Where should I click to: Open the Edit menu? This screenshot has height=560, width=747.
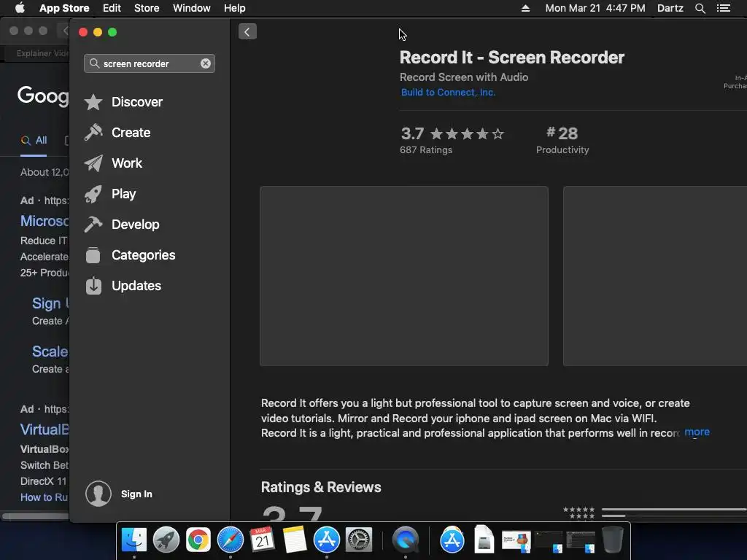[x=112, y=8]
